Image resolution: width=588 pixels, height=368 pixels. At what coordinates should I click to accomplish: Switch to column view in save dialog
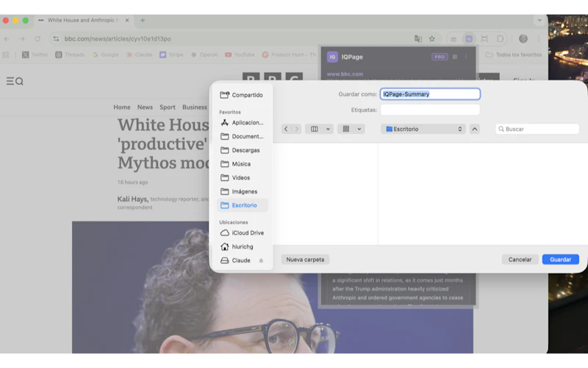pyautogui.click(x=315, y=129)
